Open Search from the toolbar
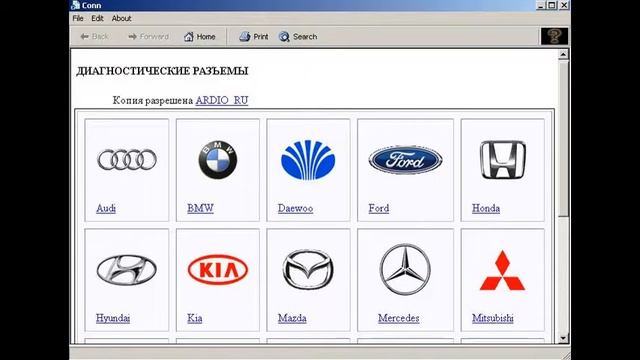The height and width of the screenshot is (360, 640). [x=298, y=37]
